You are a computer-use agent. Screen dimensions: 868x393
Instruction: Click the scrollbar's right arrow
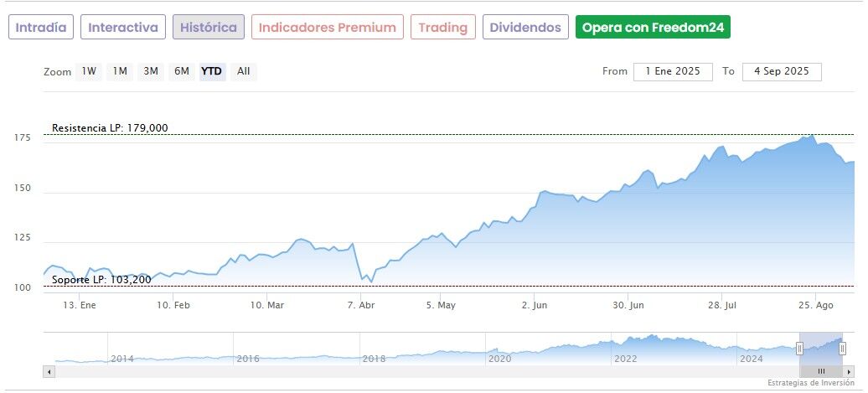[849, 371]
